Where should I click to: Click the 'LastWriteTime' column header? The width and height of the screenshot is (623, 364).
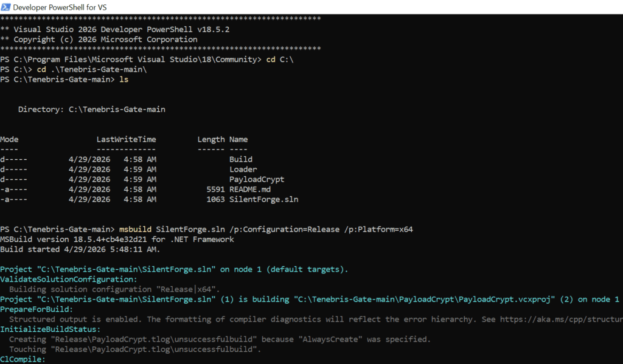pos(127,139)
